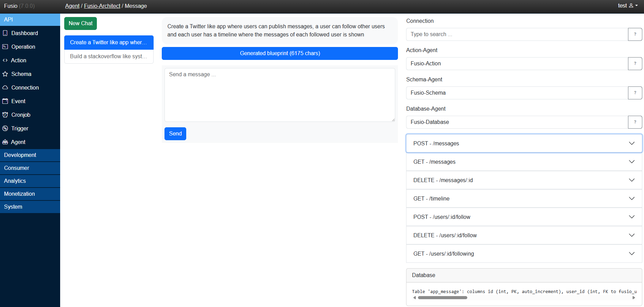Open the test user account dropdown
Screen dimensions: 644x307
coord(627,6)
